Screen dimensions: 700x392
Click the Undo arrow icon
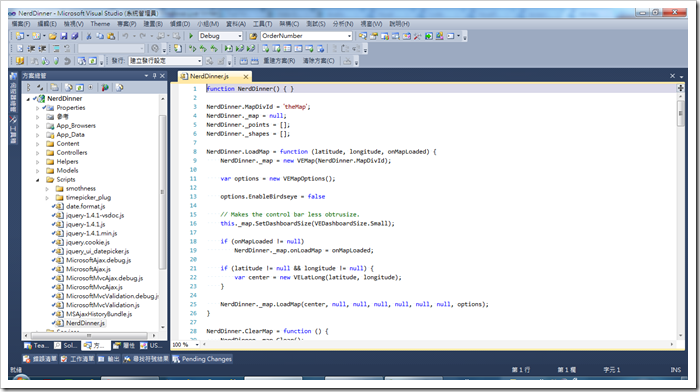[x=125, y=36]
